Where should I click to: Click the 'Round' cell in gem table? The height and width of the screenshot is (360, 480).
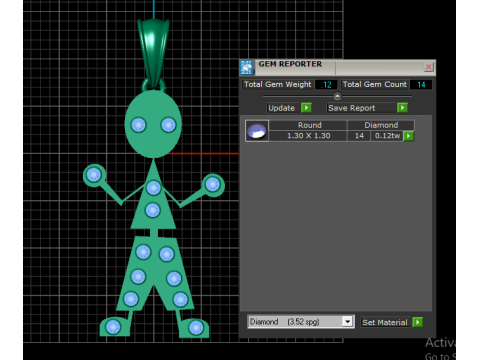pos(309,125)
